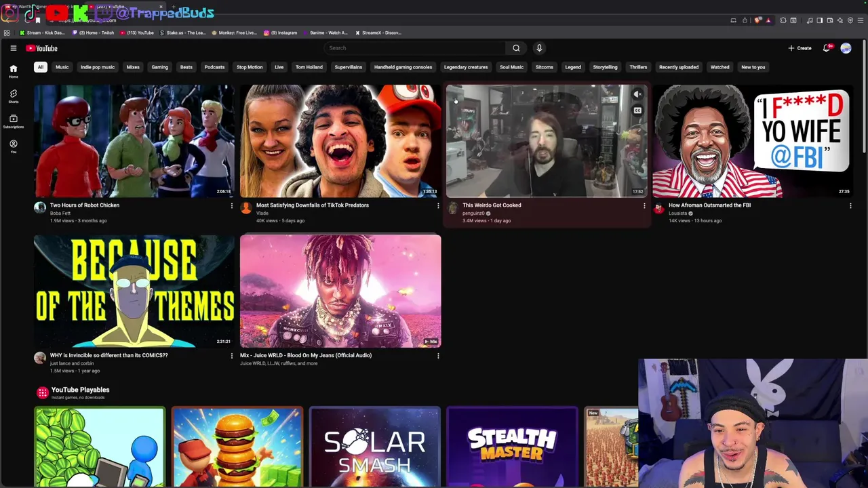Play the Solar Smash playable game
This screenshot has height=488, width=868.
[x=375, y=447]
